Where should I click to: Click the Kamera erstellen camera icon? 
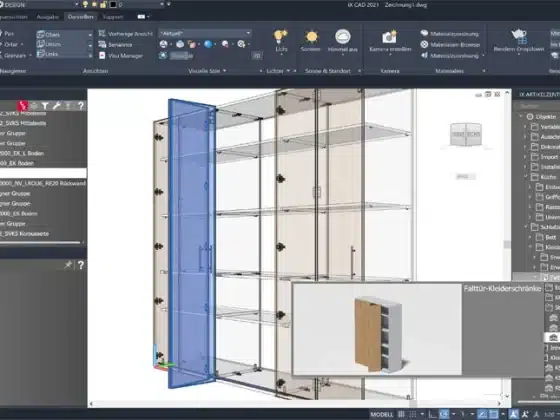(x=390, y=37)
